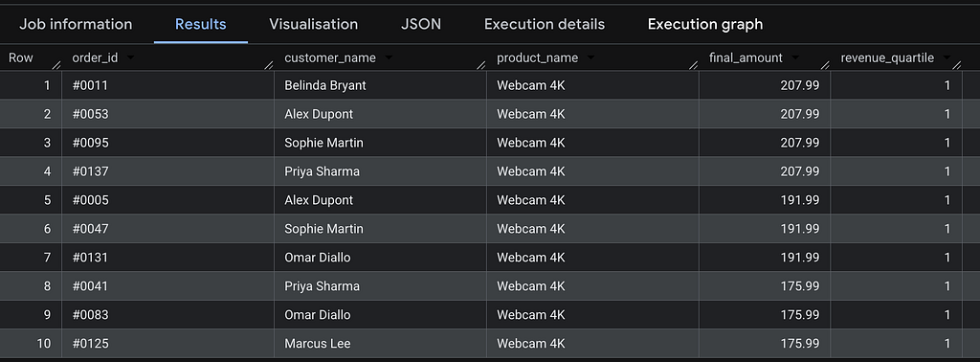Open the revenue_quartile column dropdown arrow
This screenshot has height=362, width=980.
point(947,58)
